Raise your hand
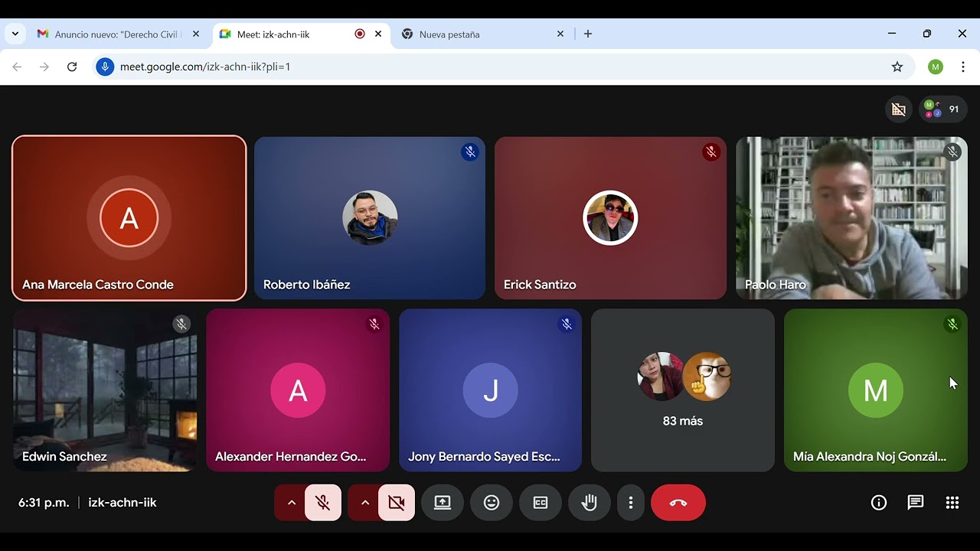The width and height of the screenshot is (980, 551). (590, 503)
